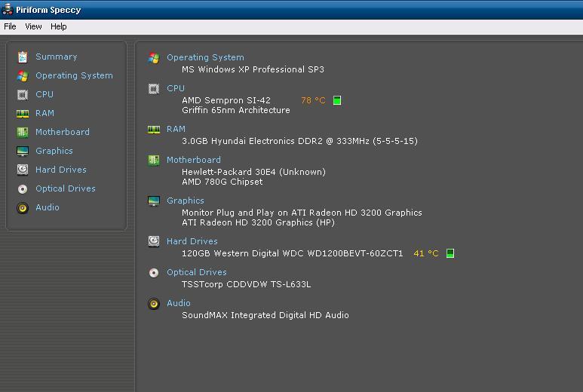
Task: Click the green hard drive temperature indicator
Action: (x=450, y=253)
